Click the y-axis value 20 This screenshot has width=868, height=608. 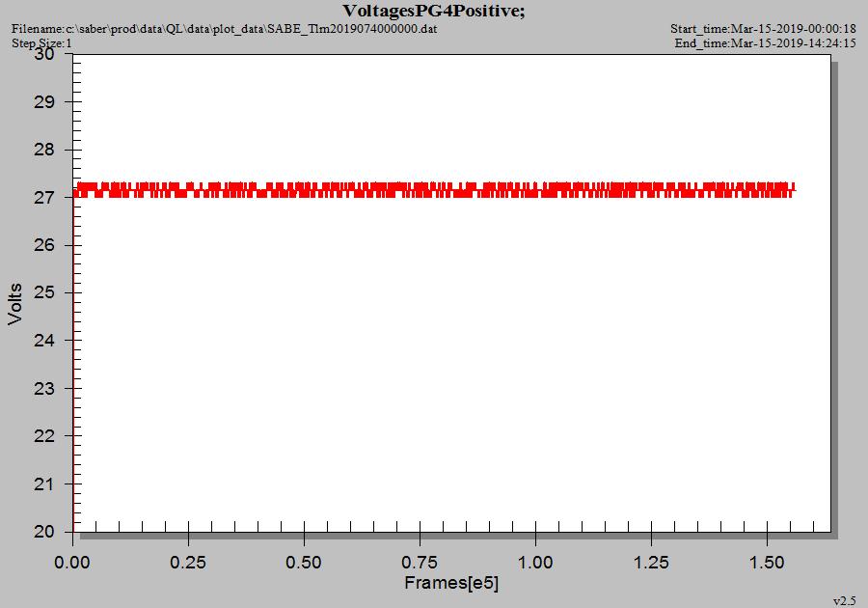44,532
